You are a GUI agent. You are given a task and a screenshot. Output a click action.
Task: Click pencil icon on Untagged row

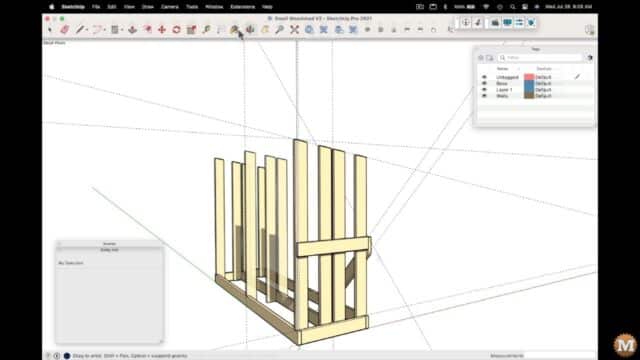click(577, 77)
